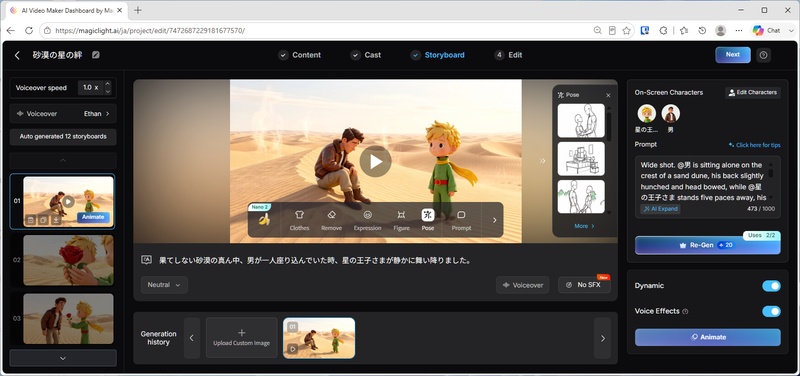Viewport: 800px width, 376px height.
Task: Show next generation history items
Action: point(603,338)
